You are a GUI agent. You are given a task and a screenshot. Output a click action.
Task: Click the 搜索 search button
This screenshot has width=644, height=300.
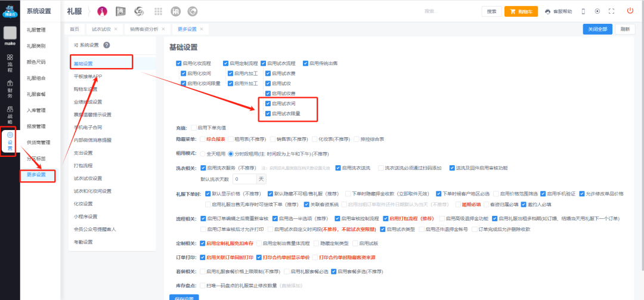491,11
